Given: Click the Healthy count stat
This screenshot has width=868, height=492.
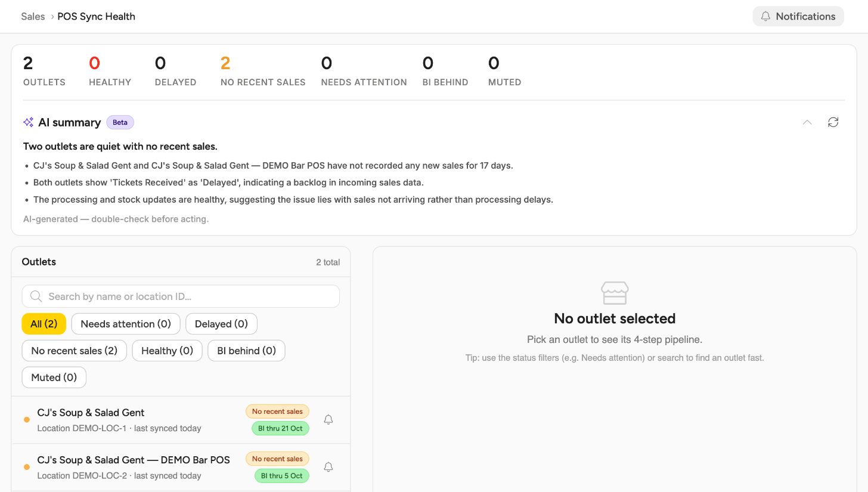Looking at the screenshot, I should [110, 71].
